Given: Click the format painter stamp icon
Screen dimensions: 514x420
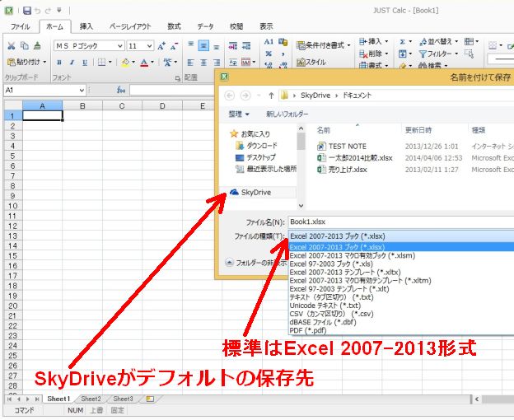Looking at the screenshot, I should [37, 45].
